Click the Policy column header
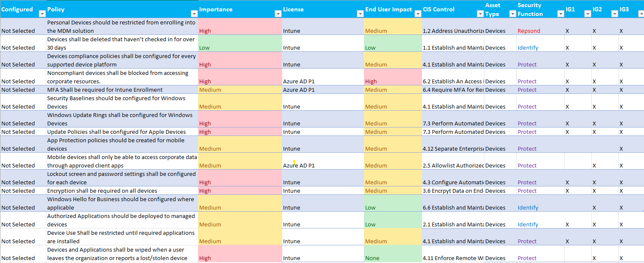 click(x=55, y=9)
